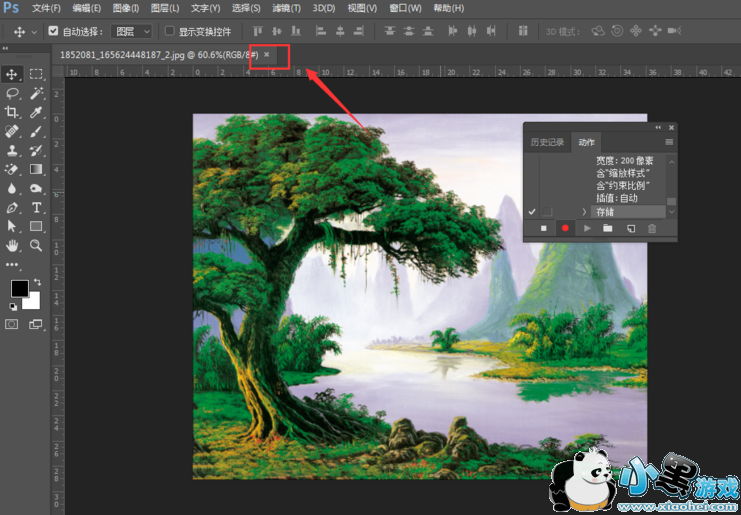
Task: Swap foreground and background colors
Action: 37,282
